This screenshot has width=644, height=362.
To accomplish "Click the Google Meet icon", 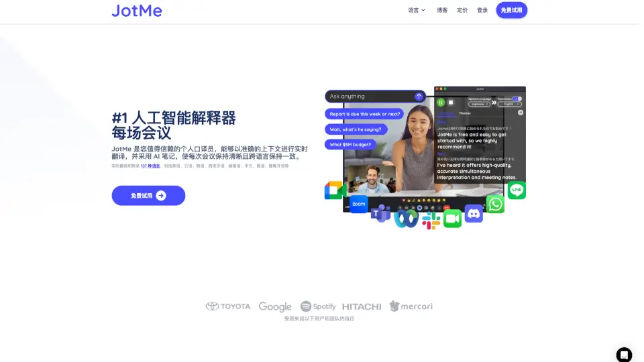I will tap(334, 190).
